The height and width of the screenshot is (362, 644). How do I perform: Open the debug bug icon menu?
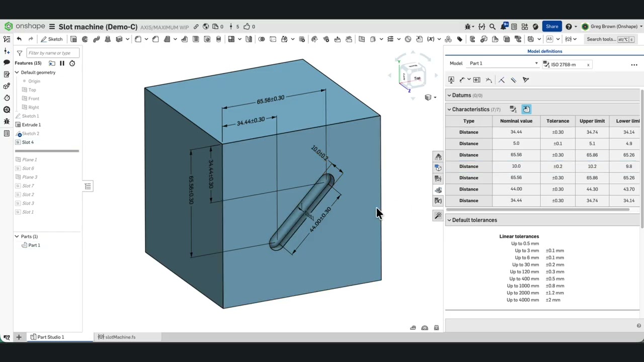coord(469,27)
